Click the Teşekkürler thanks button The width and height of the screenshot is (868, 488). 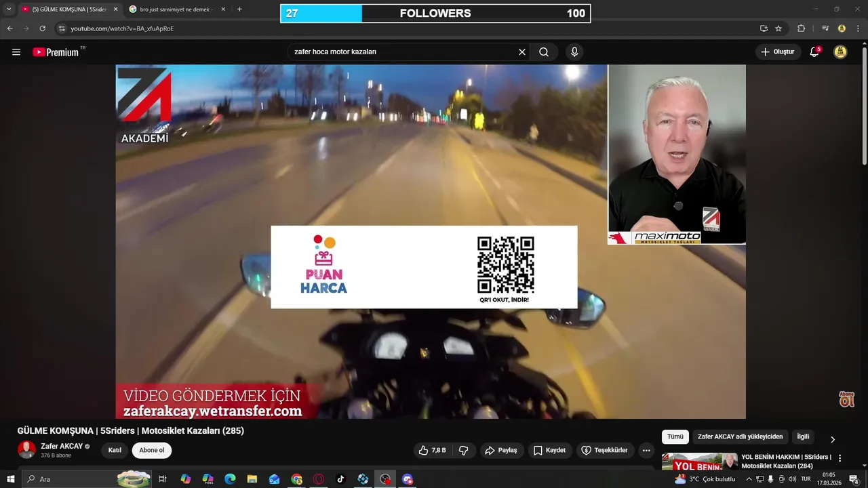[604, 450]
